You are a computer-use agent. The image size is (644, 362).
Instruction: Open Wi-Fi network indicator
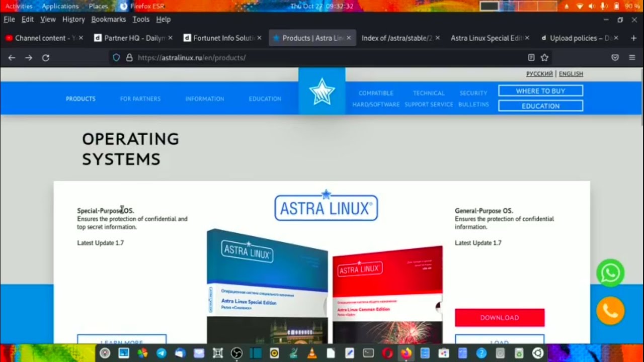tap(579, 6)
